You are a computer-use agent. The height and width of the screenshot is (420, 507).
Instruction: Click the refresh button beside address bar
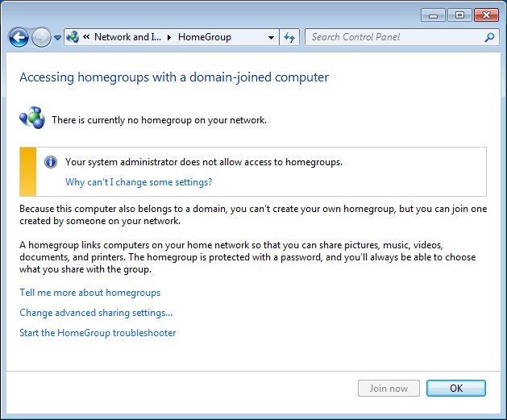(x=290, y=37)
